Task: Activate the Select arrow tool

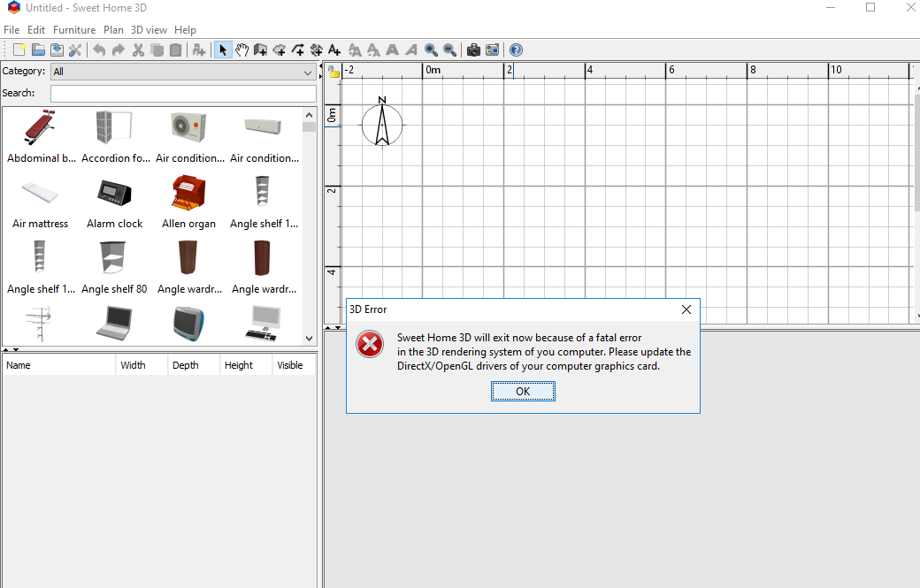Action: pyautogui.click(x=222, y=50)
